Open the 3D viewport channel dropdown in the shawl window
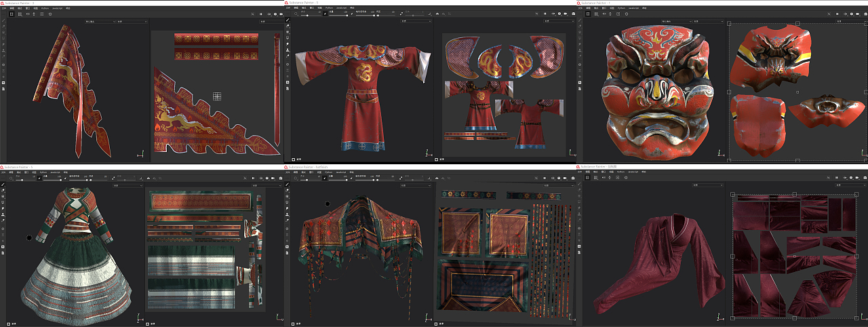The height and width of the screenshot is (327, 868). pos(416,185)
